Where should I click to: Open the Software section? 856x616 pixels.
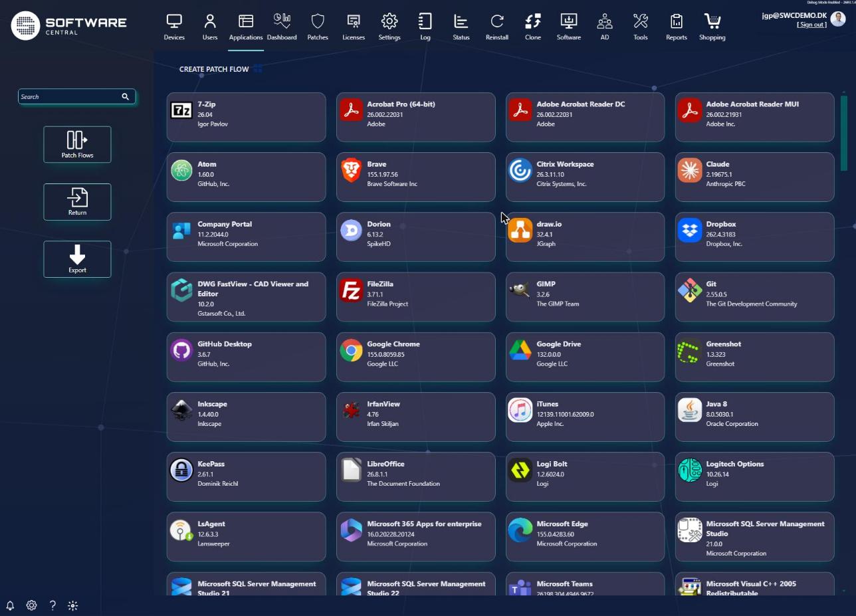[569, 27]
